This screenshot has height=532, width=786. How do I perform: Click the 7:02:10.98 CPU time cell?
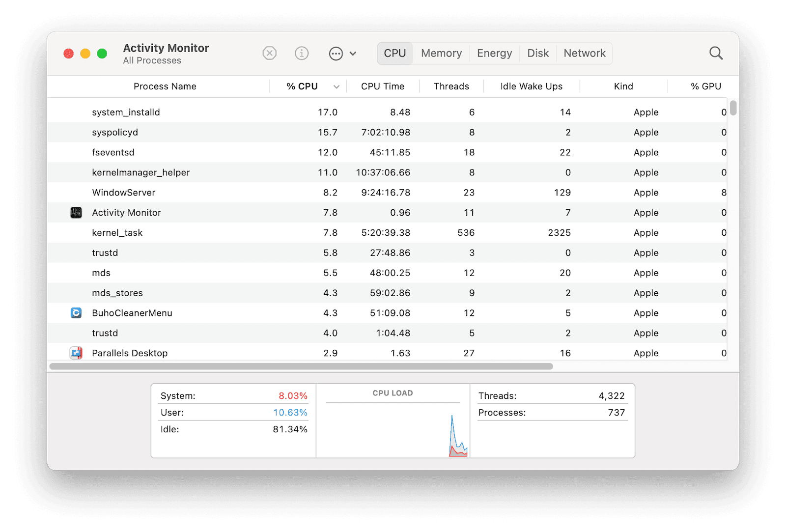coord(386,133)
